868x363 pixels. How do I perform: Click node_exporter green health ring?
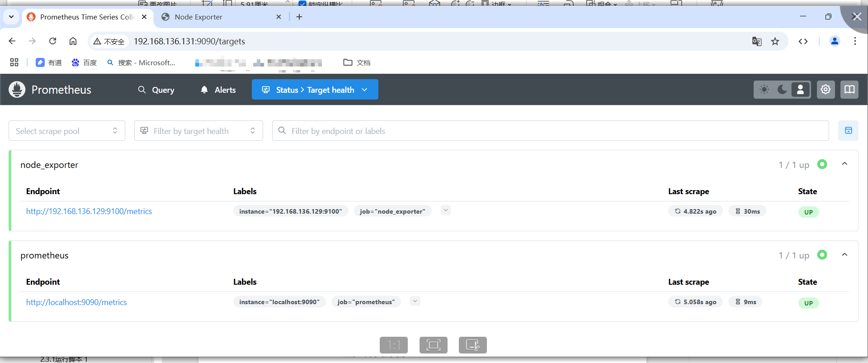[822, 164]
